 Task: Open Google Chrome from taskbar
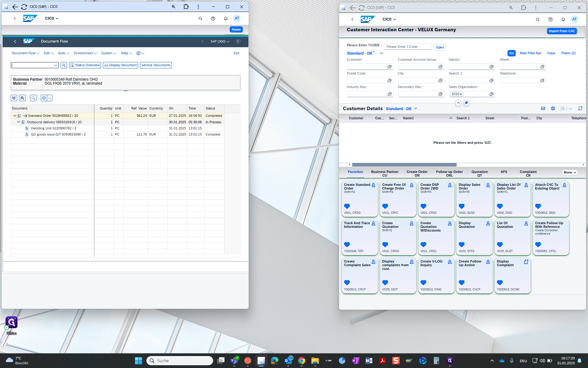click(302, 361)
